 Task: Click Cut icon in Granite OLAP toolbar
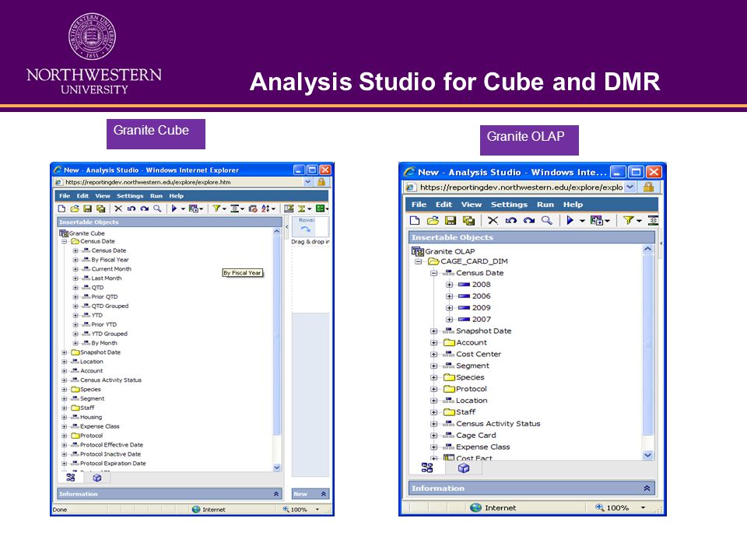(493, 220)
